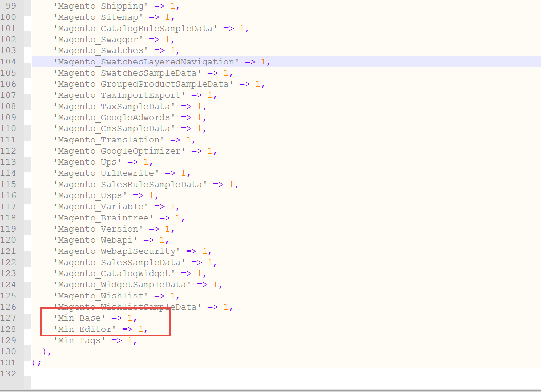Click line number 131 in the gutter

8,363
